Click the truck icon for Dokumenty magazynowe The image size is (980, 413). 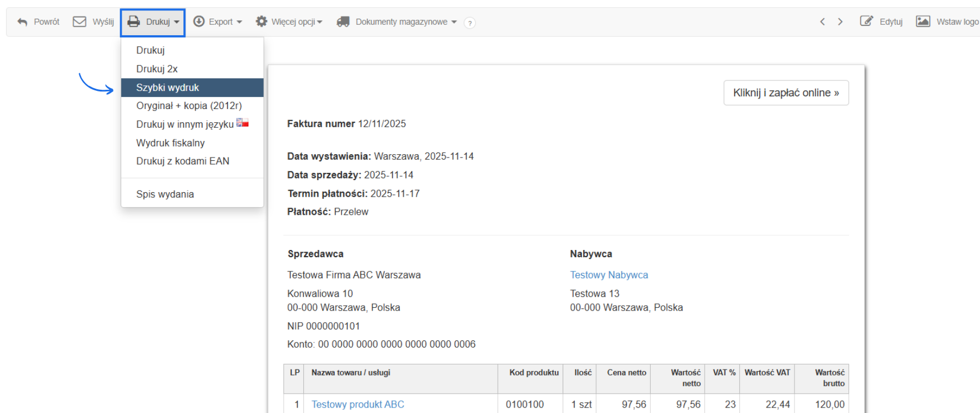pos(343,21)
